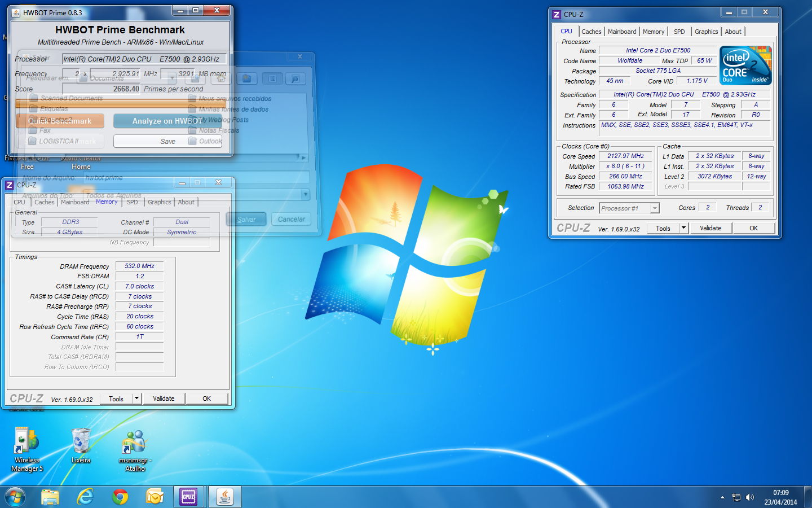
Task: Create new folder icon in save dialog
Action: tap(246, 78)
